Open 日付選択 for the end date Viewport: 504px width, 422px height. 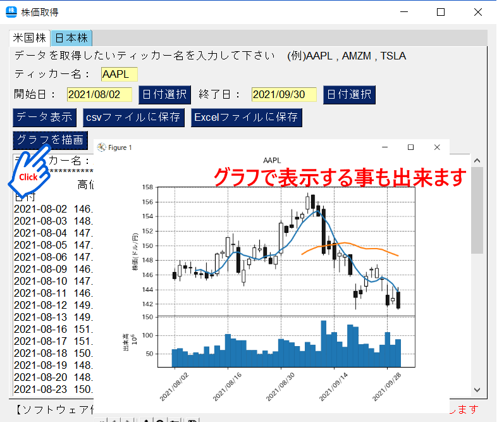pos(350,95)
